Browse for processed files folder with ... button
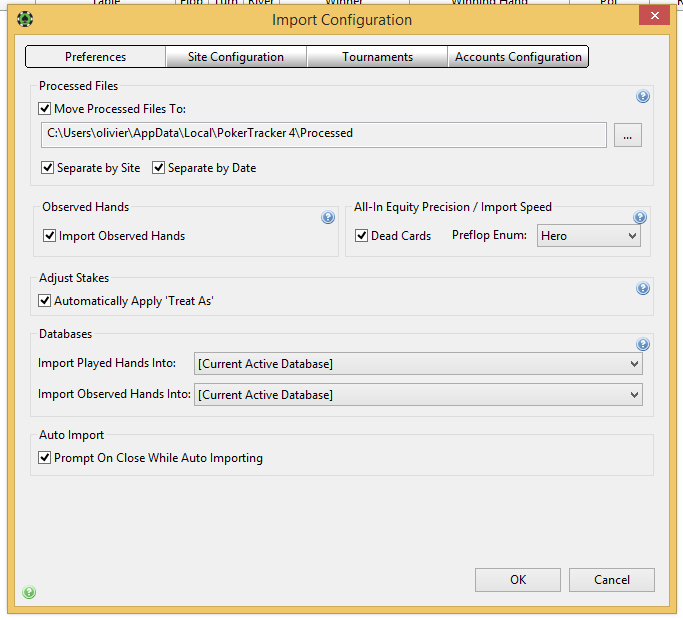Image resolution: width=683 pixels, height=620 pixels. point(628,135)
